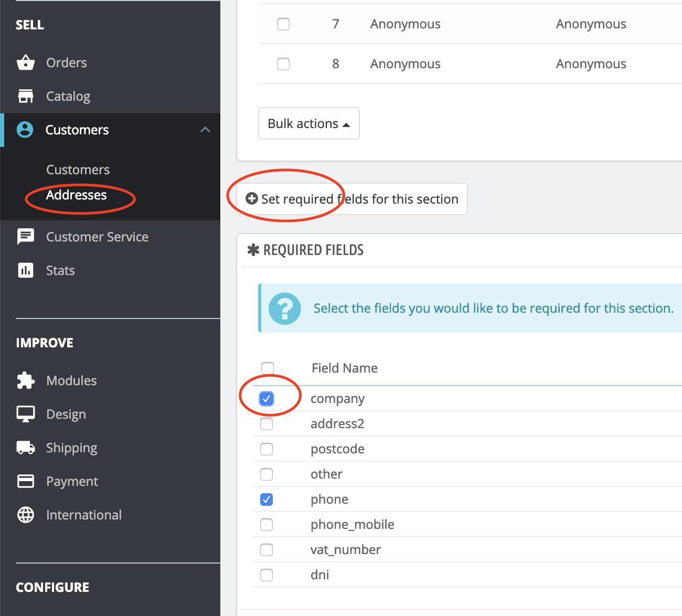Screen dimensions: 682x616
Task: Click the Design monitor icon
Action: 25,414
